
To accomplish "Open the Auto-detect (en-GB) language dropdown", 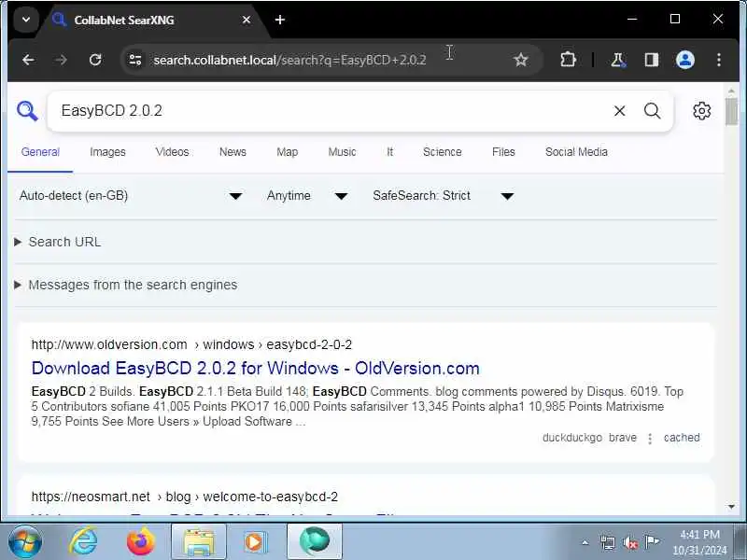I will click(x=131, y=196).
